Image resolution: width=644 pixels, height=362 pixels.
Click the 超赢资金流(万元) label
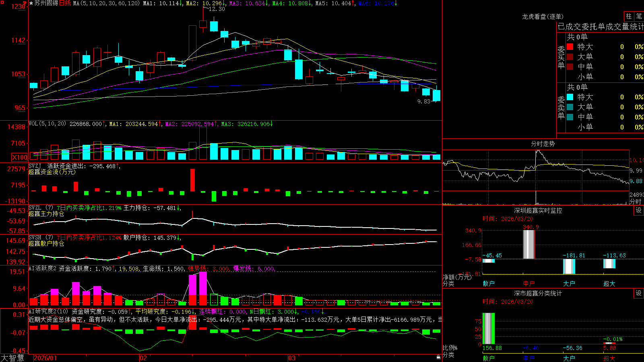click(x=52, y=172)
